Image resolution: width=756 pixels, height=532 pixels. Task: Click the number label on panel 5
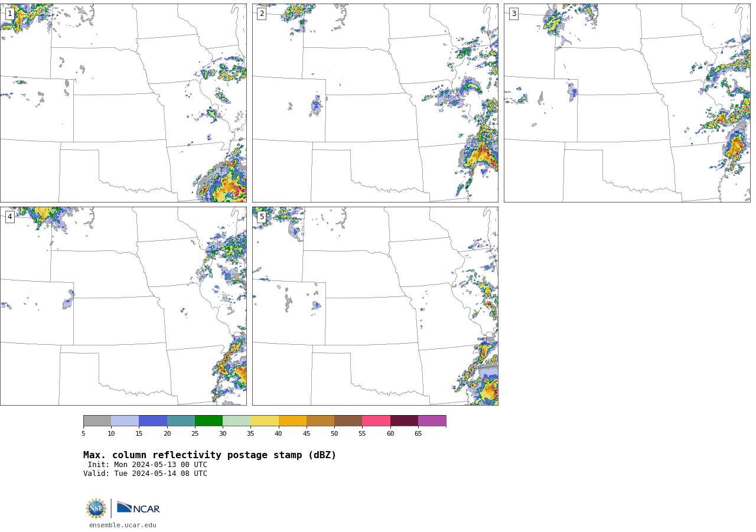pyautogui.click(x=262, y=217)
